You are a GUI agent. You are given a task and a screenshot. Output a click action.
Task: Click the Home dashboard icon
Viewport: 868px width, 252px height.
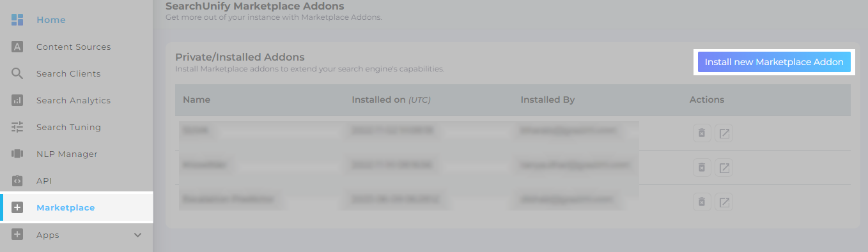(17, 20)
